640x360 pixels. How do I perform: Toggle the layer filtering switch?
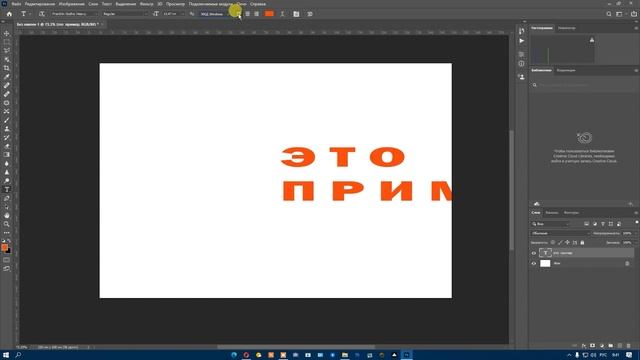point(636,222)
